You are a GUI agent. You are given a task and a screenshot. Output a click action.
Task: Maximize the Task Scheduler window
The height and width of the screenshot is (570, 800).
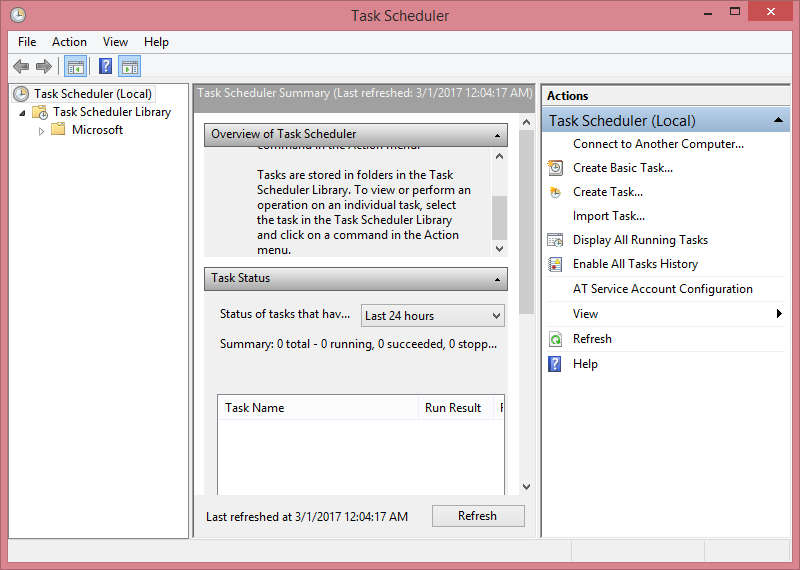[735, 12]
